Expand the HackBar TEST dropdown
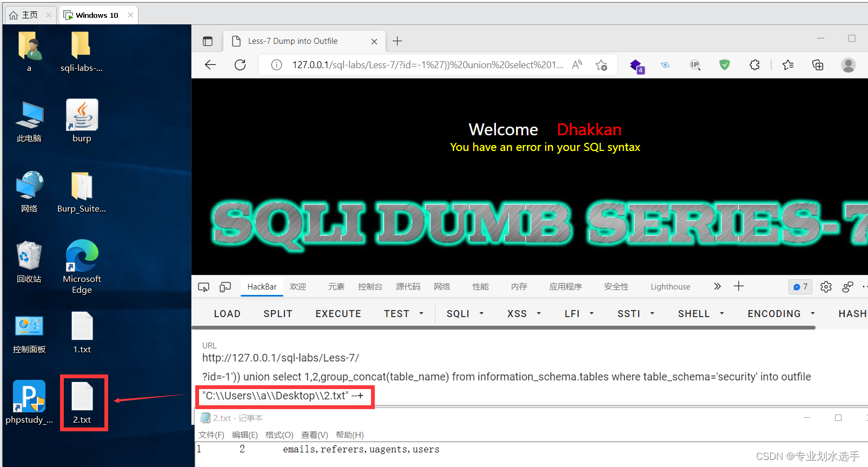 (x=403, y=314)
